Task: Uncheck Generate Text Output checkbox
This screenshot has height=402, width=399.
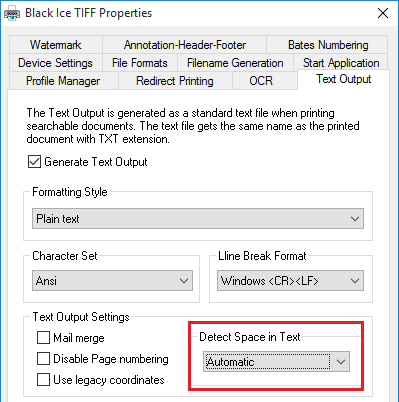Action: click(34, 162)
